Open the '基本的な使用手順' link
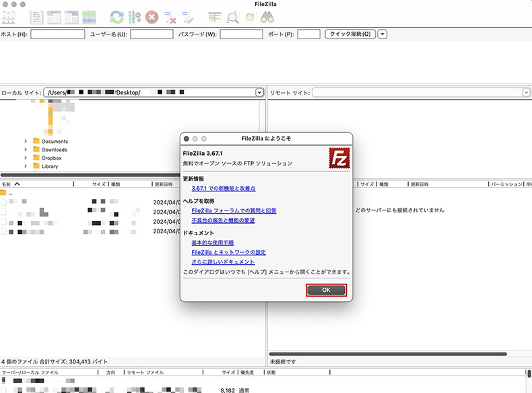The height and width of the screenshot is (393, 532). [x=212, y=243]
